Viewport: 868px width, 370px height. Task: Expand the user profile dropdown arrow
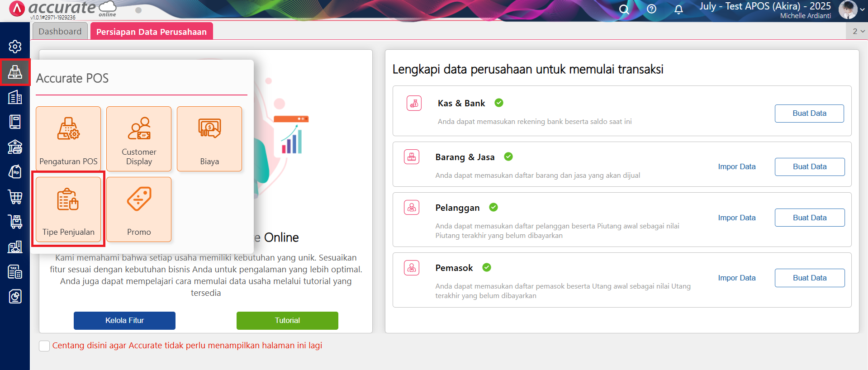(x=862, y=9)
